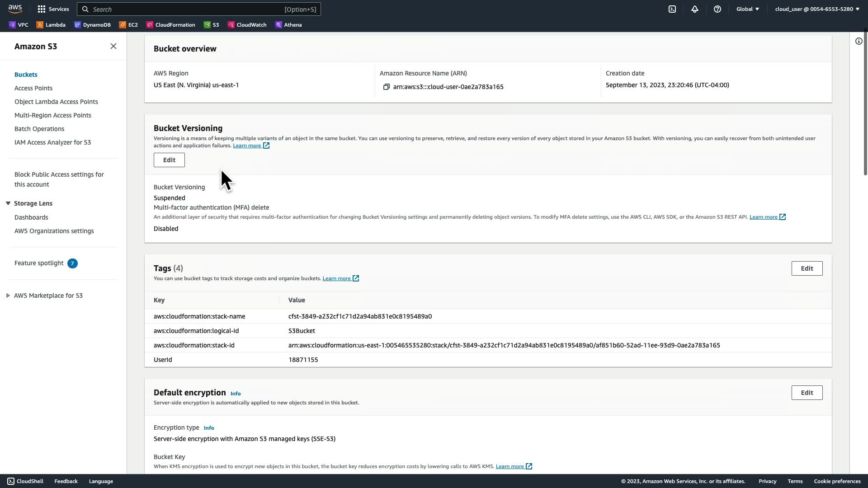Image resolution: width=868 pixels, height=488 pixels.
Task: Click the info panel icon at right edge
Action: coord(859,41)
